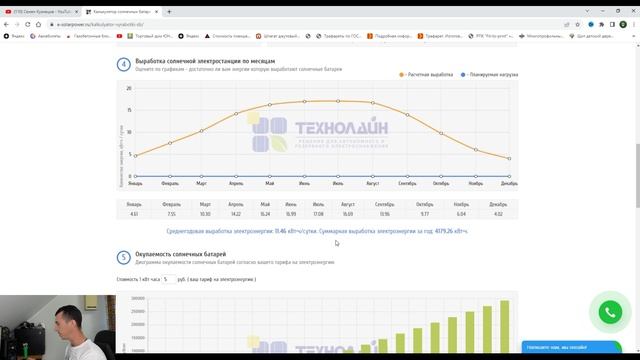Open the Трафареты по ГОС... bookmark

click(339, 36)
